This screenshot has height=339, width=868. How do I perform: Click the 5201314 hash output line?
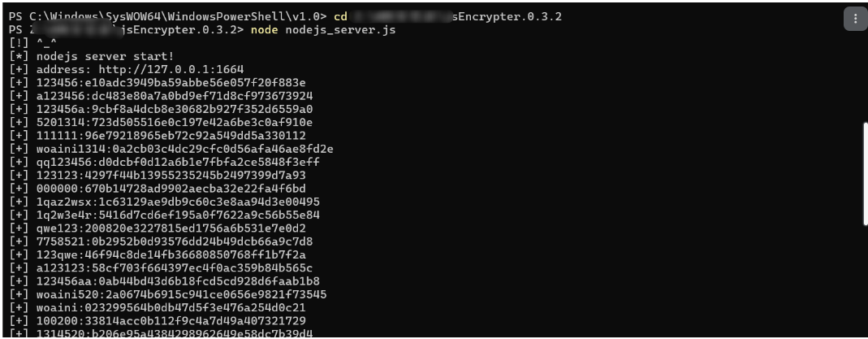point(161,123)
